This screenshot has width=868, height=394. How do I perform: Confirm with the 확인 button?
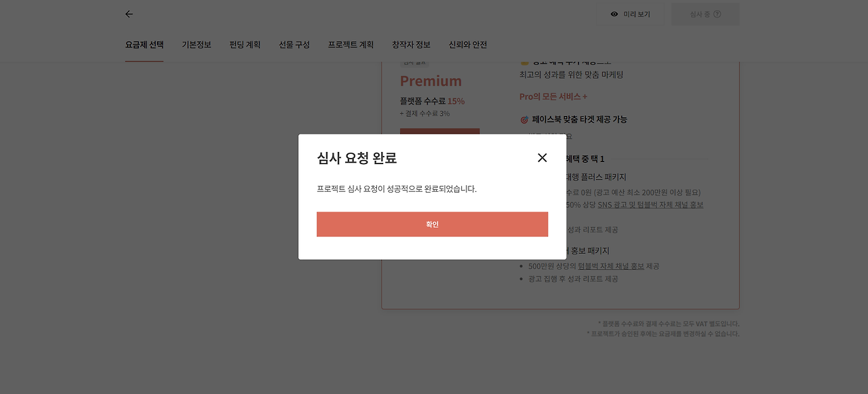pyautogui.click(x=432, y=224)
